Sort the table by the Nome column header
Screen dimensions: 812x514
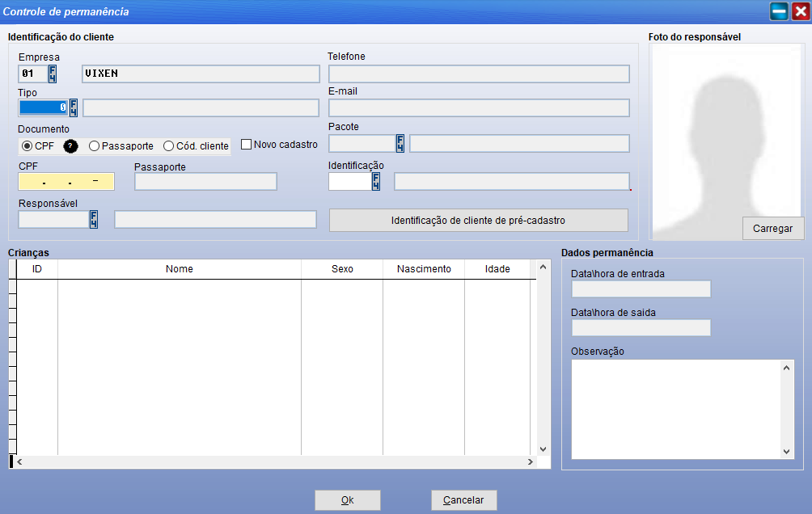pos(179,269)
